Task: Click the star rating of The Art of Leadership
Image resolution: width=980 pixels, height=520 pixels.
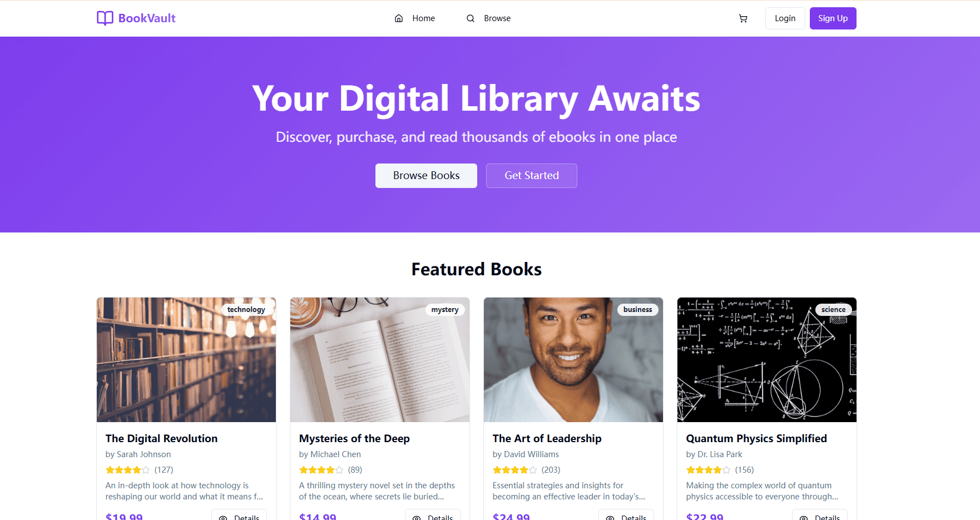Action: [x=515, y=470]
